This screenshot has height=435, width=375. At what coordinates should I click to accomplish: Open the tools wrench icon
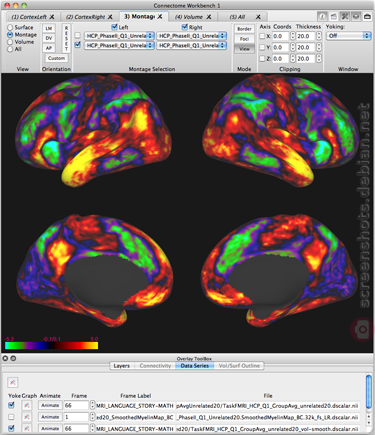tap(345, 16)
